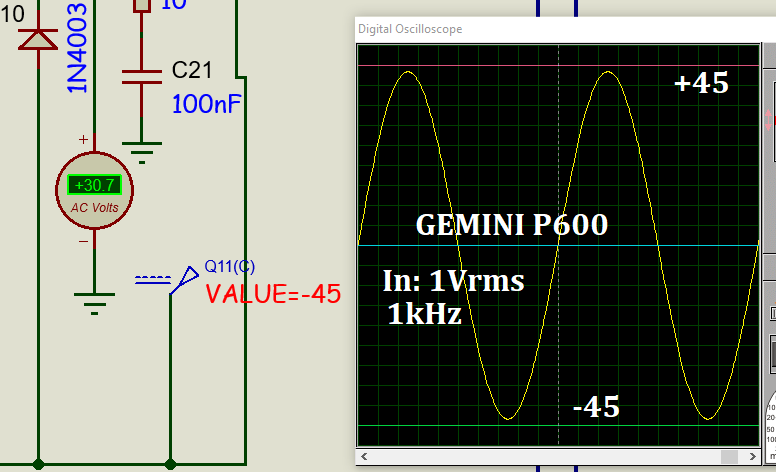Click the C21 capacitor symbol
Viewport: 776px width, 472px height.
(141, 76)
